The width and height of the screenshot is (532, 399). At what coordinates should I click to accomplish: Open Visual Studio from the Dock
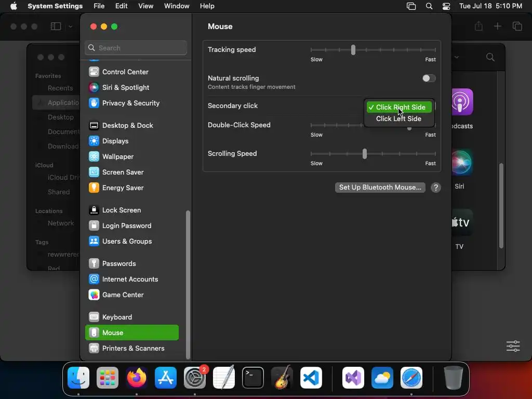tap(353, 378)
